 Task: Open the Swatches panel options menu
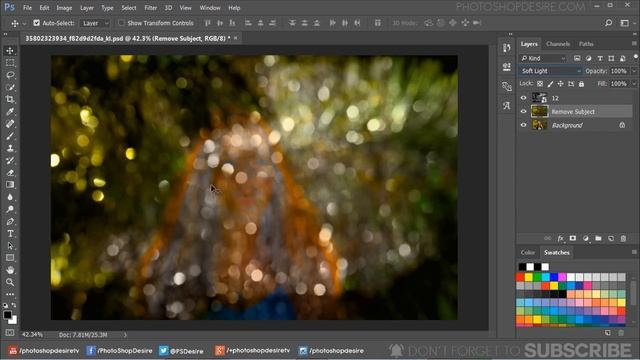coord(634,252)
